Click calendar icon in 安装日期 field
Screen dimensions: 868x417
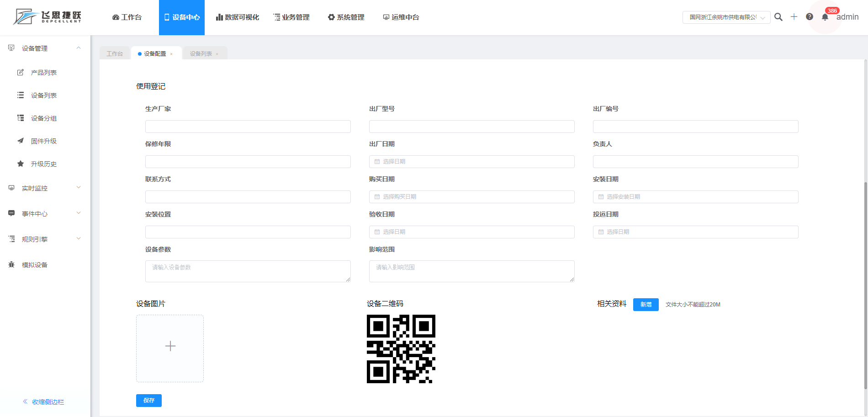click(x=601, y=197)
